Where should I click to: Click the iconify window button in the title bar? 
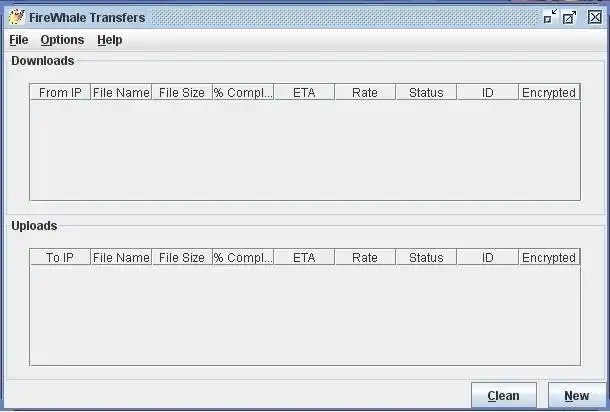coord(550,17)
